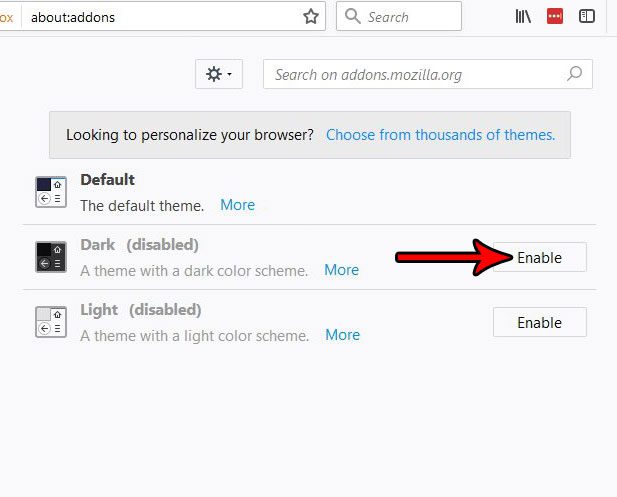This screenshot has height=497, width=617.
Task: Click the Search on addons.mozilla.org field
Action: 428,74
